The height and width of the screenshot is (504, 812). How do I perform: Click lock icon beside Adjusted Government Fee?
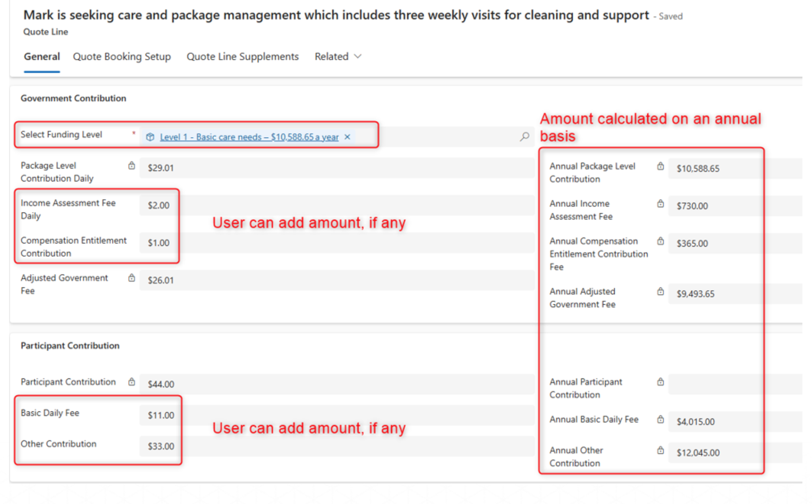(x=132, y=278)
